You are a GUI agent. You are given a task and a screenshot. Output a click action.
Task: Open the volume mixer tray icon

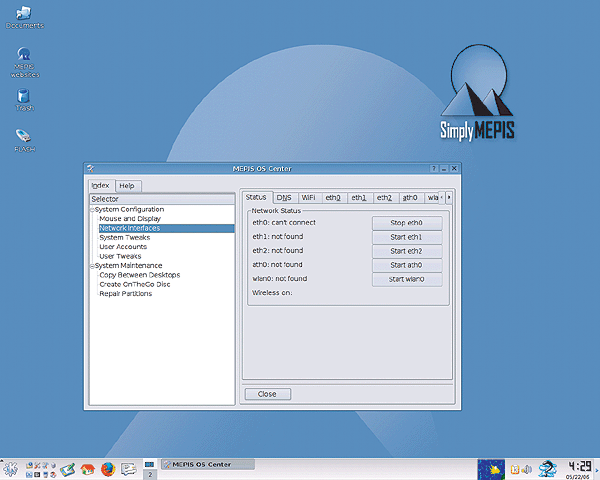pyautogui.click(x=527, y=469)
